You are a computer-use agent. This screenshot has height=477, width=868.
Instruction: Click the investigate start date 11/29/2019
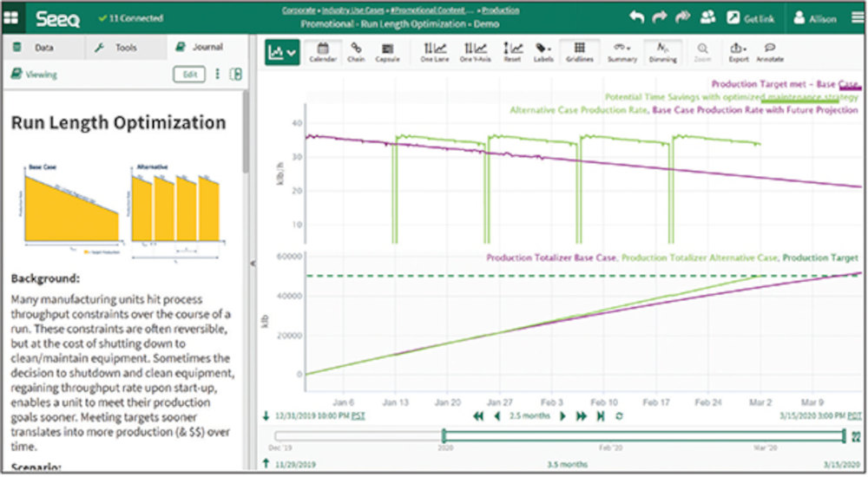(x=295, y=465)
